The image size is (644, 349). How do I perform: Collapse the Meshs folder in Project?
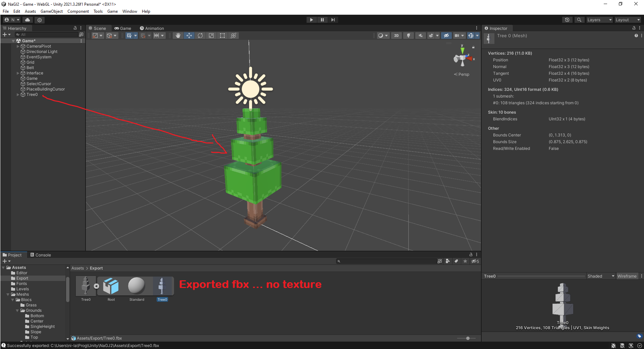coord(8,294)
